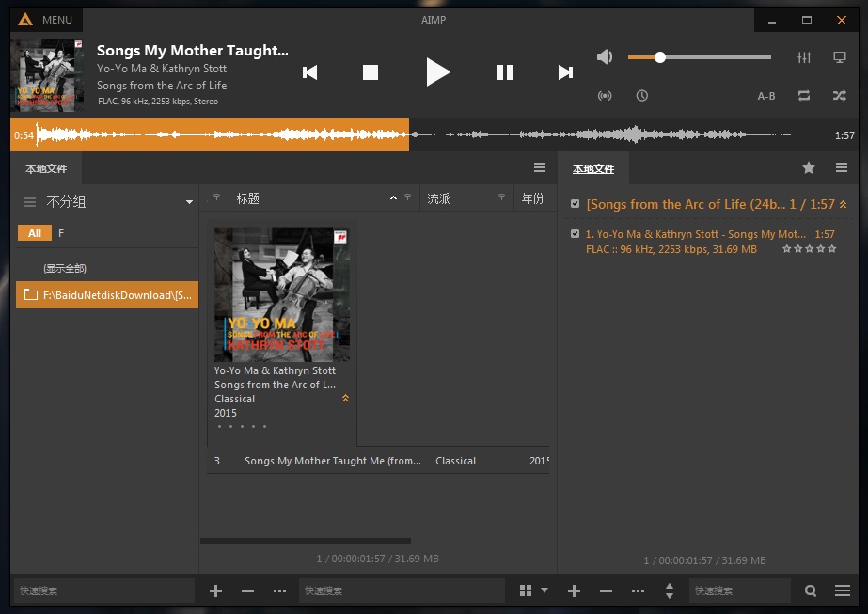Open the 不分组 grouping dropdown
Viewport: 868px width, 614px height.
[x=189, y=202]
